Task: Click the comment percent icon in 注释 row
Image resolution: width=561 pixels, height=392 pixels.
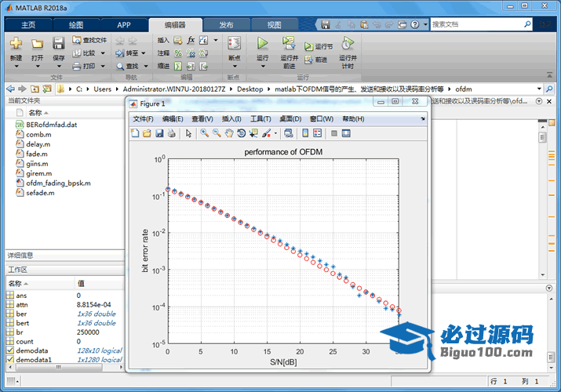Action: [x=178, y=53]
